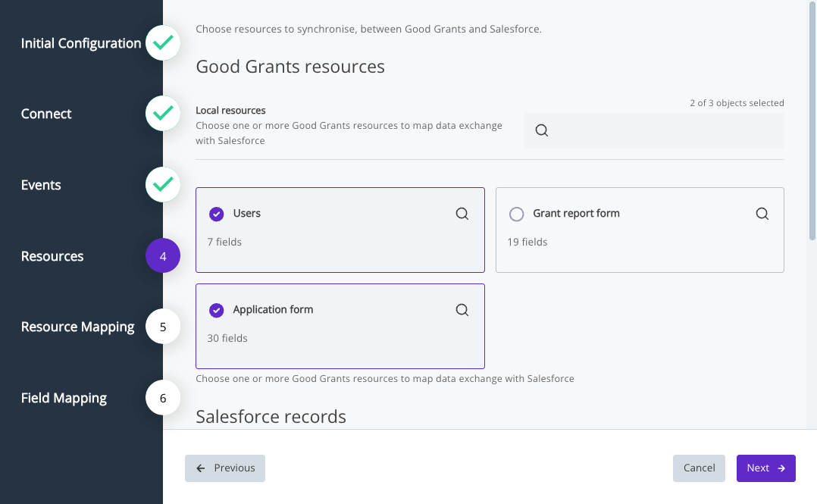
Task: Go back with Previous button
Action: [x=225, y=468]
